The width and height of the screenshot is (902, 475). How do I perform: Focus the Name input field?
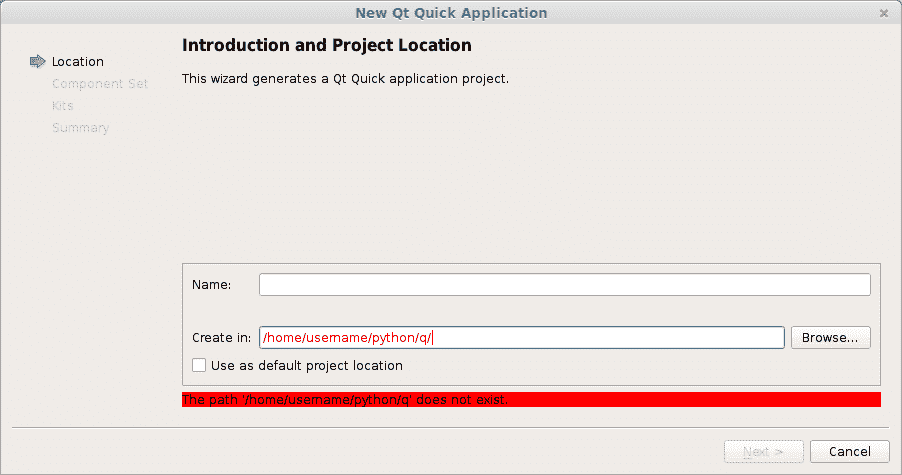point(564,285)
